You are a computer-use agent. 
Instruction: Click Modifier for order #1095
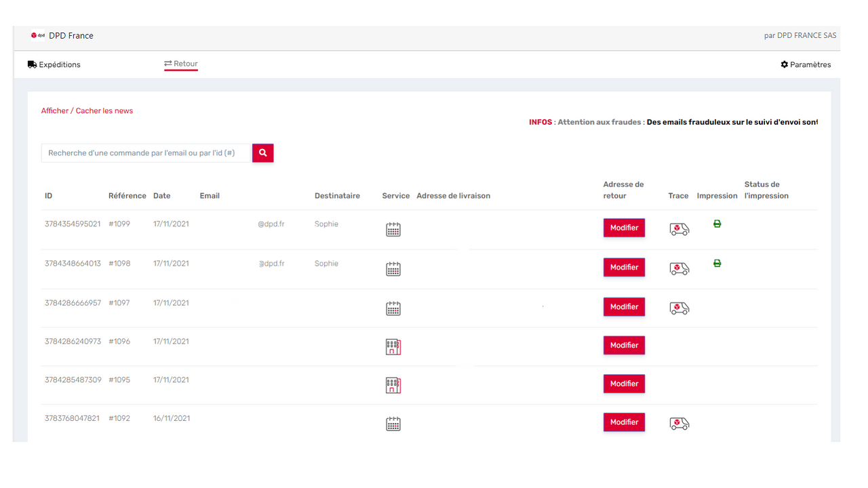click(624, 384)
